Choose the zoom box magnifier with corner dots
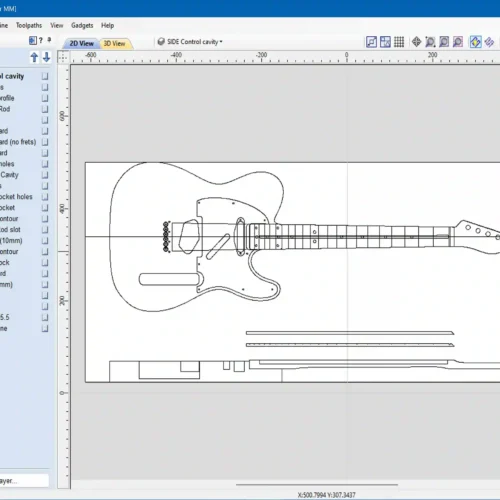Viewport: 500px width, 500px height. coord(430,42)
